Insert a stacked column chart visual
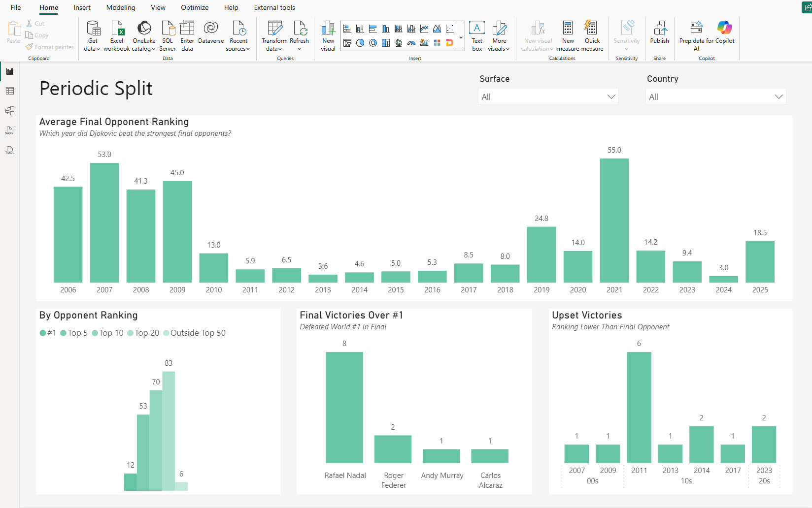Image resolution: width=812 pixels, height=508 pixels. pyautogui.click(x=360, y=29)
